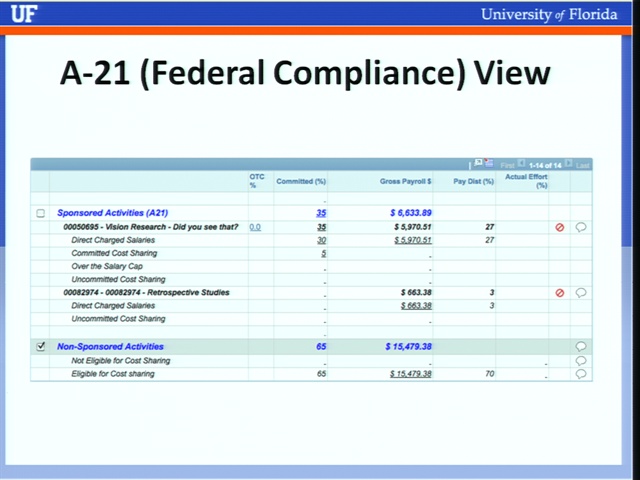Viewport: 640px width, 480px height.
Task: Open the Non-Sponsored Activities link
Action: point(110,347)
